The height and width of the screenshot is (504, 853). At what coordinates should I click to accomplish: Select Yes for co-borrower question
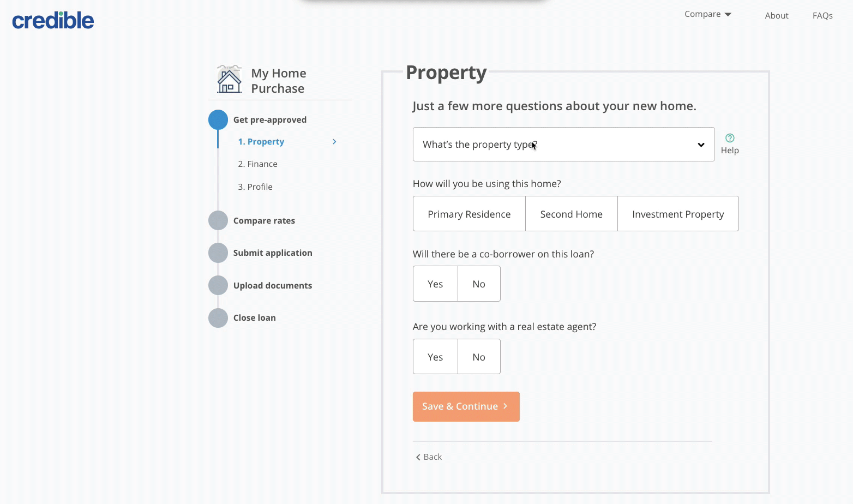tap(435, 284)
